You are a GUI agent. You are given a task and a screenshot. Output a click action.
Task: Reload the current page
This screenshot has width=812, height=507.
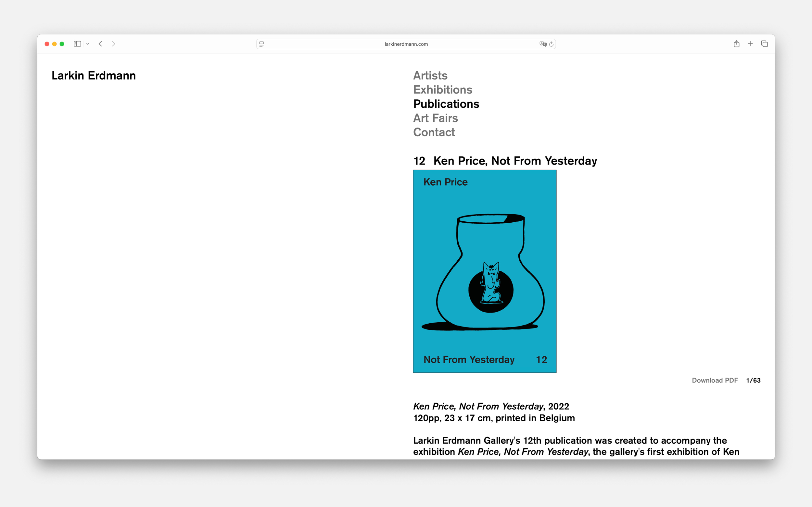click(x=551, y=44)
